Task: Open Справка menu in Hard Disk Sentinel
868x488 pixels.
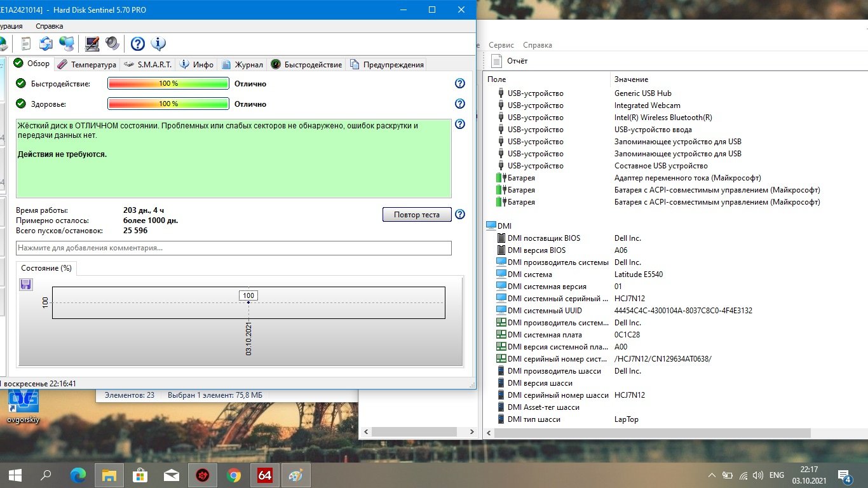Action: coord(50,26)
